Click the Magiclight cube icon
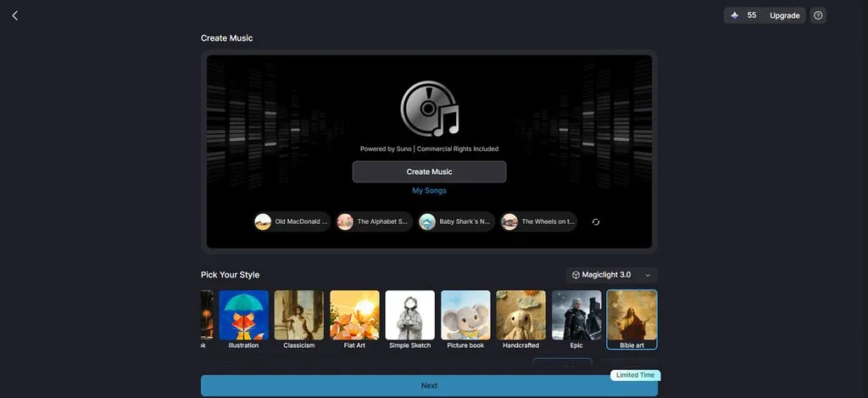Viewport: 868px width, 398px height. click(576, 275)
